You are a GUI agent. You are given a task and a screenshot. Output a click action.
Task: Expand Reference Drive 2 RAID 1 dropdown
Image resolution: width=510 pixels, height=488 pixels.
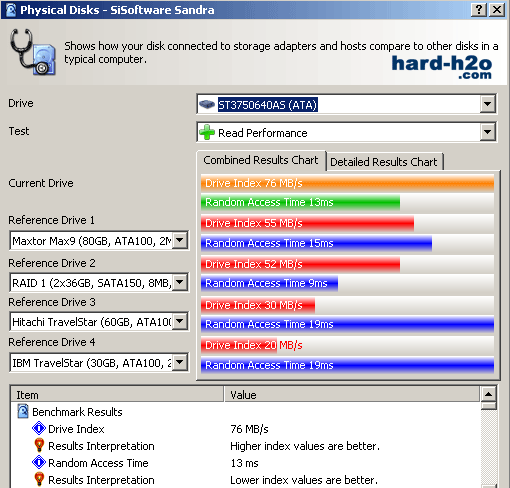coord(180,282)
